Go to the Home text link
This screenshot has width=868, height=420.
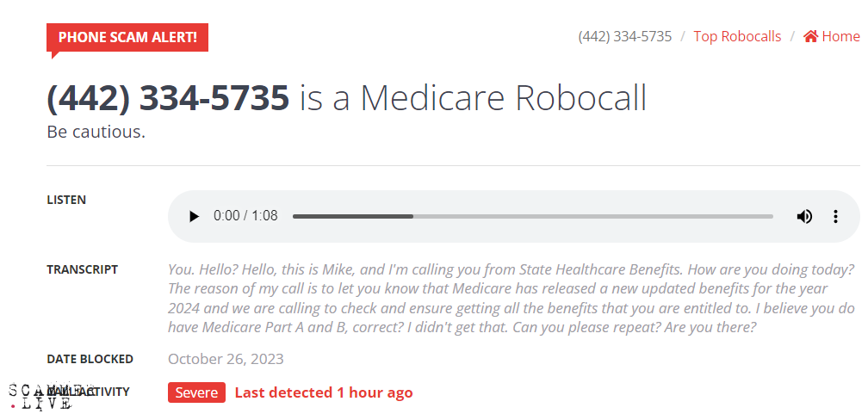(x=840, y=36)
